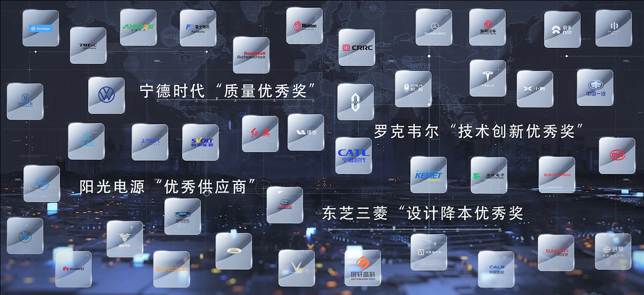This screenshot has width=644, height=295.
Task: Click the 远景 logo tile
Action: [x=613, y=251]
